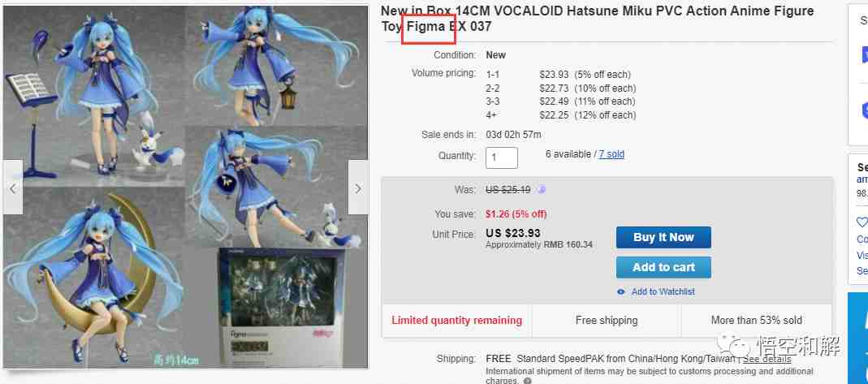Image resolution: width=868 pixels, height=384 pixels.
Task: Open the info icon next to Was price
Action: (541, 190)
